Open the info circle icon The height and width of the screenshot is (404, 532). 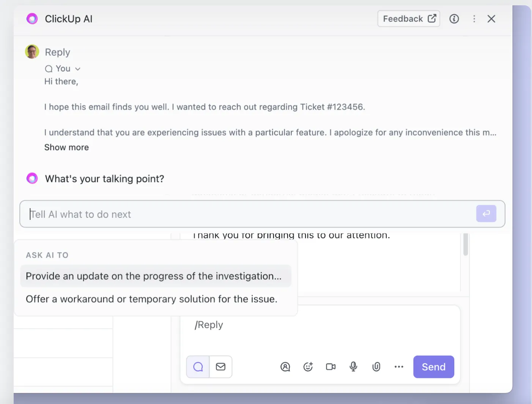[454, 19]
